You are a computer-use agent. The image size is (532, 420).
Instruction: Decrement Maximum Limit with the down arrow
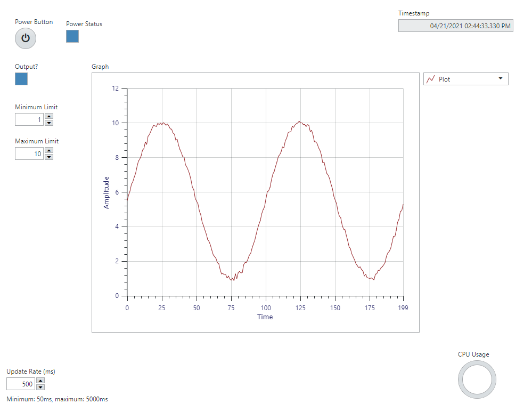[x=48, y=156]
